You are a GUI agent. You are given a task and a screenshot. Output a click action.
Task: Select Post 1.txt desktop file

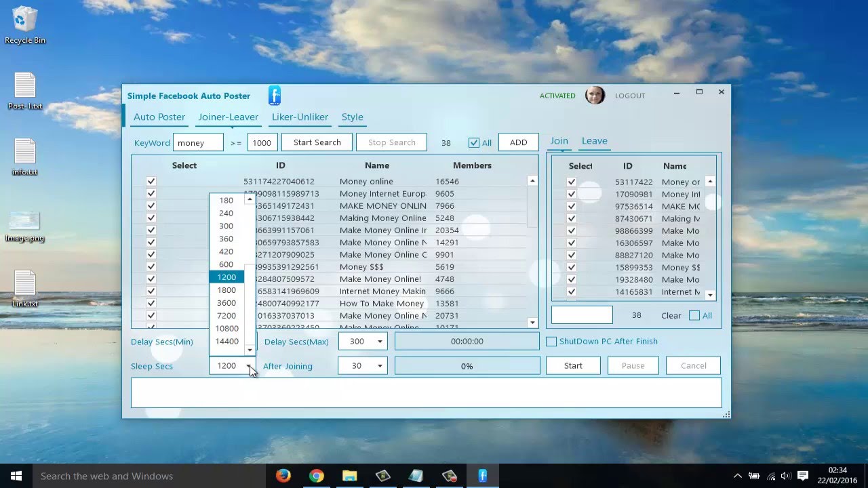[25, 91]
